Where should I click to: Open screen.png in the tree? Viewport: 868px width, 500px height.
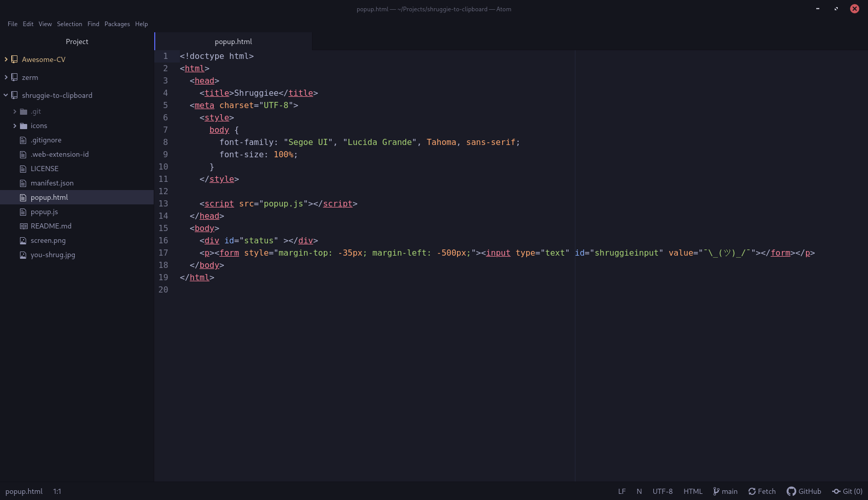[48, 240]
